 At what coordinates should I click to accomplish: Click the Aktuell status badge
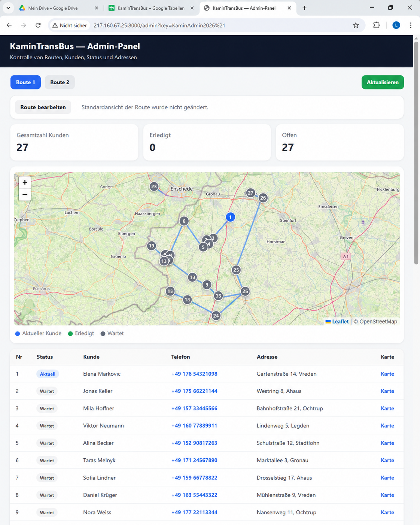[x=48, y=374]
